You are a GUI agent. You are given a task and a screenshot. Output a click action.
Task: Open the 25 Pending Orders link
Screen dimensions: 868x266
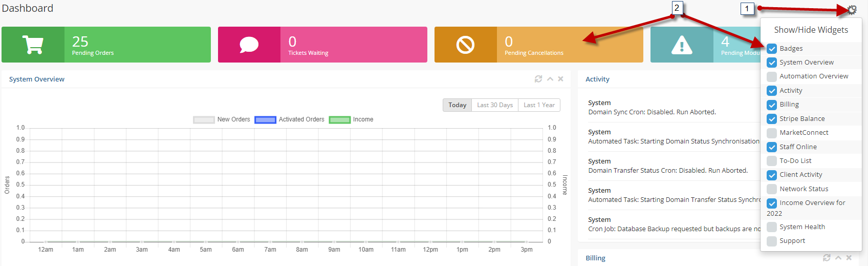(93, 45)
